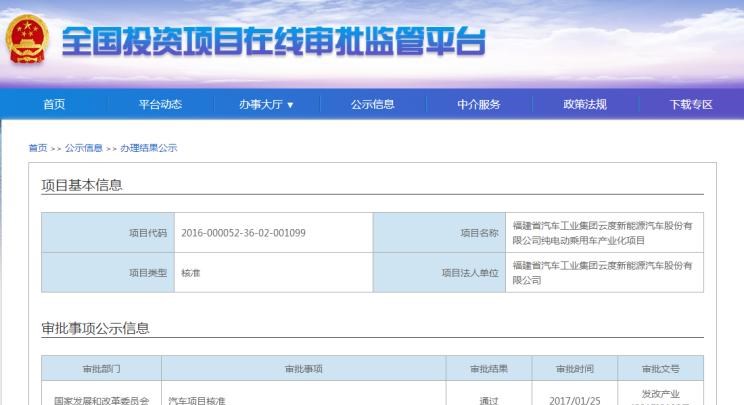Click the 审批结果 column header

[x=489, y=368]
